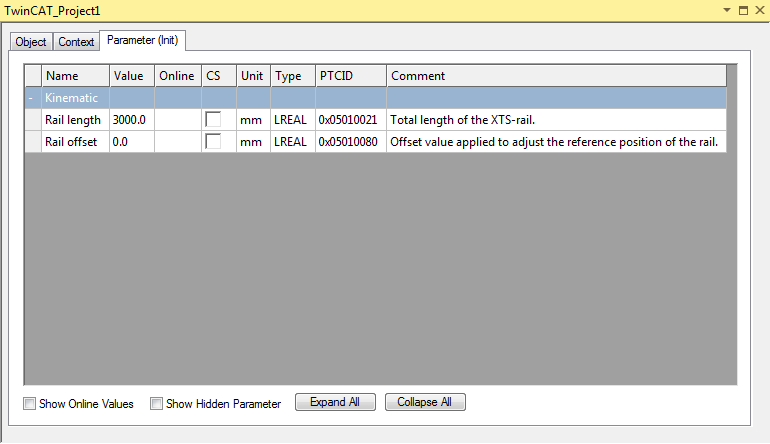Image resolution: width=770 pixels, height=444 pixels.
Task: Click the Name column header
Action: pos(76,76)
